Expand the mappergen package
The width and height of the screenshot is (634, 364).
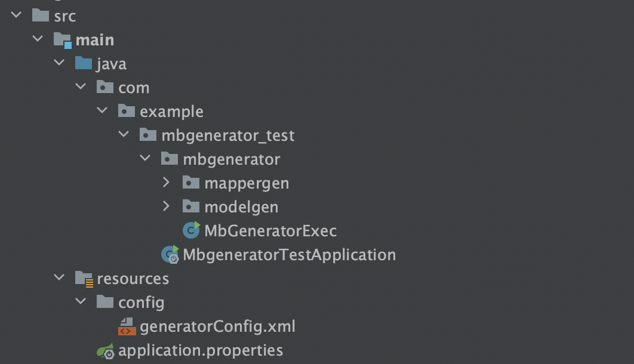click(x=167, y=183)
